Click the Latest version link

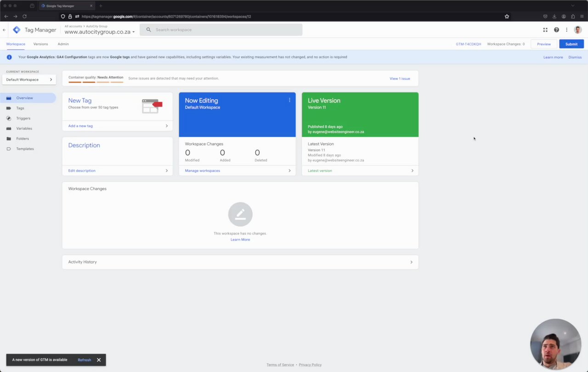(x=320, y=170)
